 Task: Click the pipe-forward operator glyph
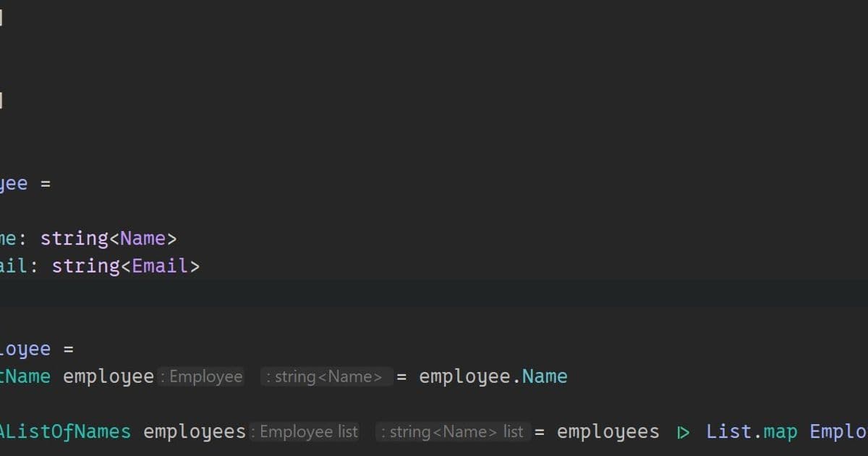(x=682, y=431)
